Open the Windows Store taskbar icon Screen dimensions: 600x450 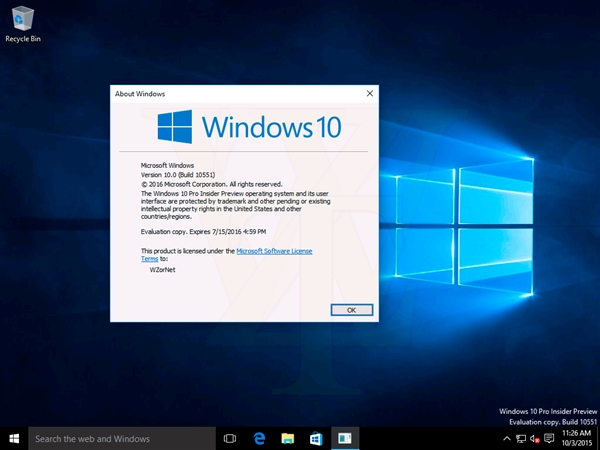pyautogui.click(x=315, y=438)
